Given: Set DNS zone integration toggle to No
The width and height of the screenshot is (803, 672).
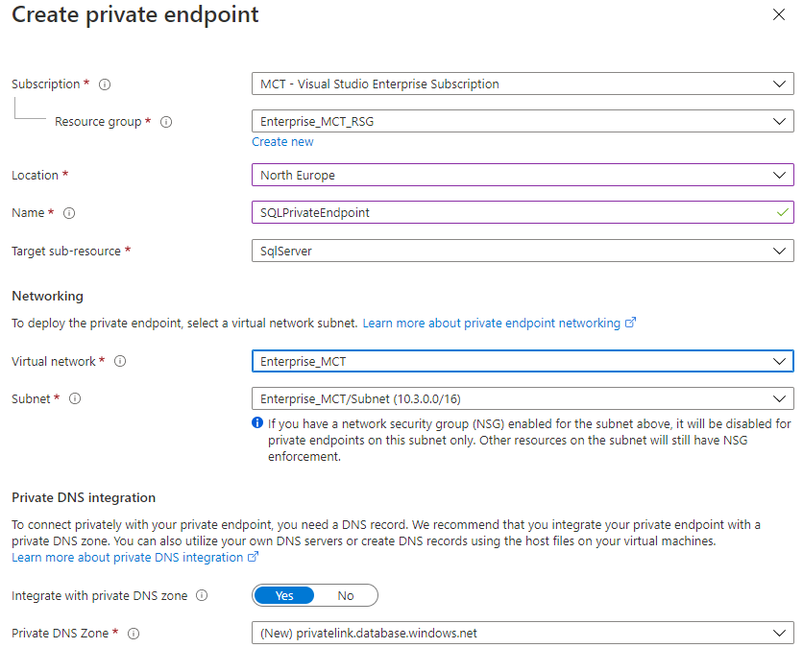Looking at the screenshot, I should click(x=346, y=595).
